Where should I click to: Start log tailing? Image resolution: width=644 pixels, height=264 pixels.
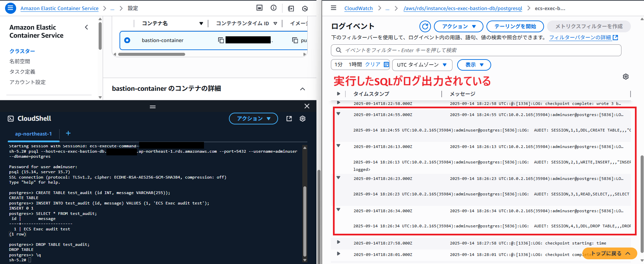point(515,26)
